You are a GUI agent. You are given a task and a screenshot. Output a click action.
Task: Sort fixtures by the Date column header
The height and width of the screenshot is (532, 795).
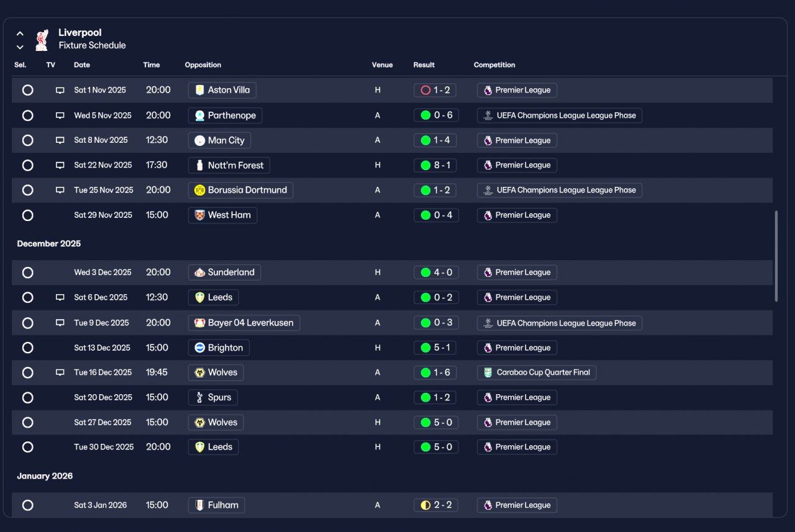tap(82, 65)
